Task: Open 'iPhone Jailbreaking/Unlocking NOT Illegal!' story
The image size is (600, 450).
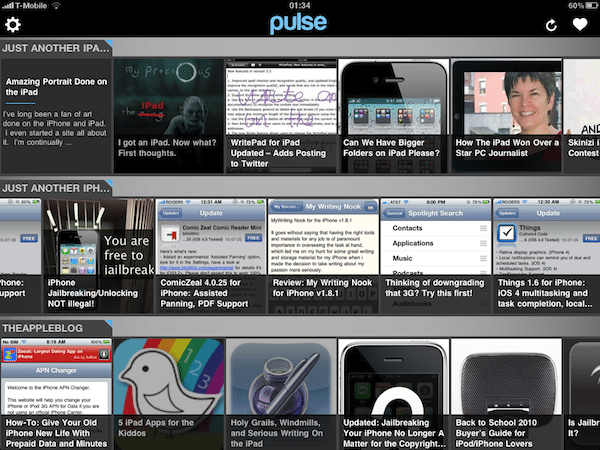Action: 99,256
